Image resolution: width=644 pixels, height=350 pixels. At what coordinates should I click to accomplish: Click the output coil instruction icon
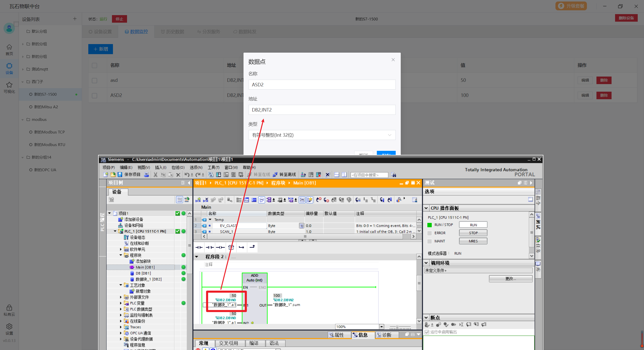pyautogui.click(x=220, y=247)
